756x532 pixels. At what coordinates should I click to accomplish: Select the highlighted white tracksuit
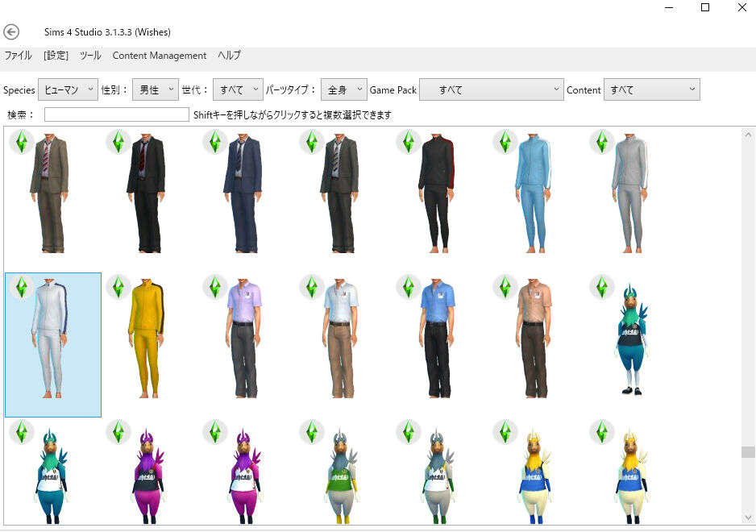(x=53, y=344)
